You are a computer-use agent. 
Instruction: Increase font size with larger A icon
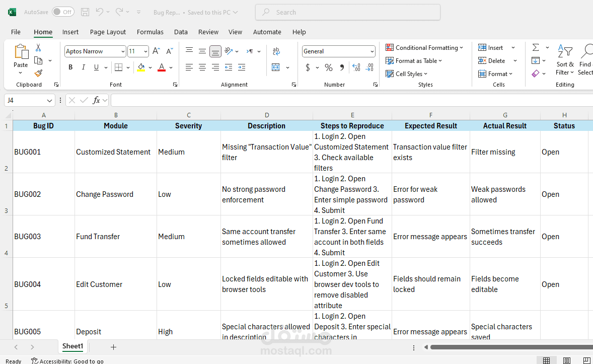click(x=156, y=51)
